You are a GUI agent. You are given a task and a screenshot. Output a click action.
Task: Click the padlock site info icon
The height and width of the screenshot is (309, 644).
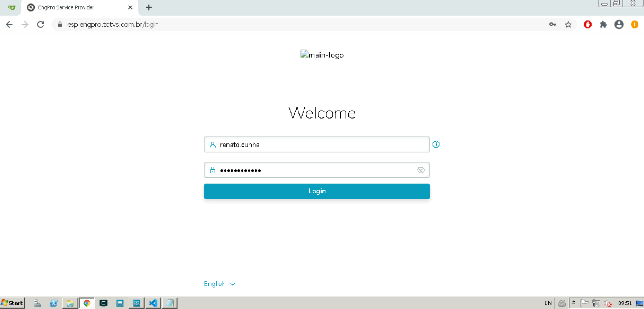coord(60,25)
